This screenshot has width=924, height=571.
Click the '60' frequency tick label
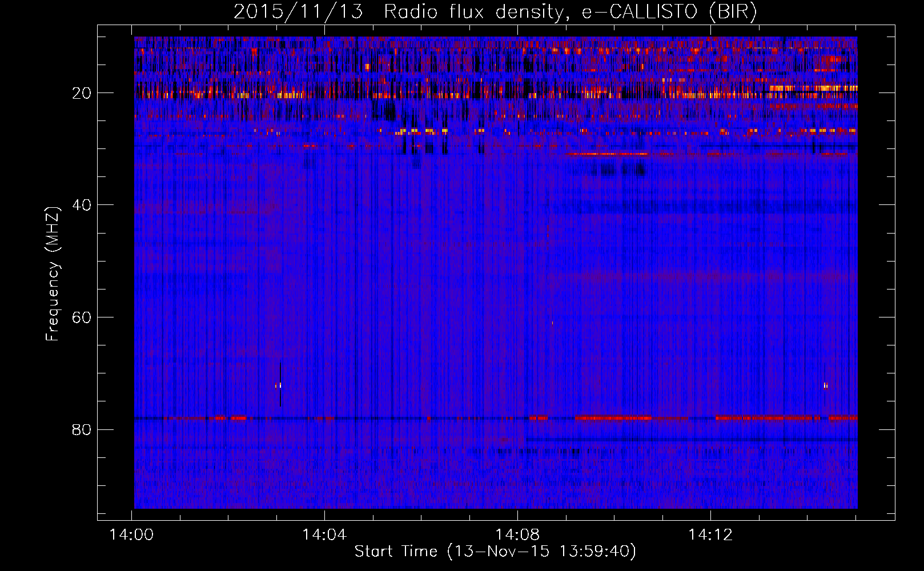point(82,317)
